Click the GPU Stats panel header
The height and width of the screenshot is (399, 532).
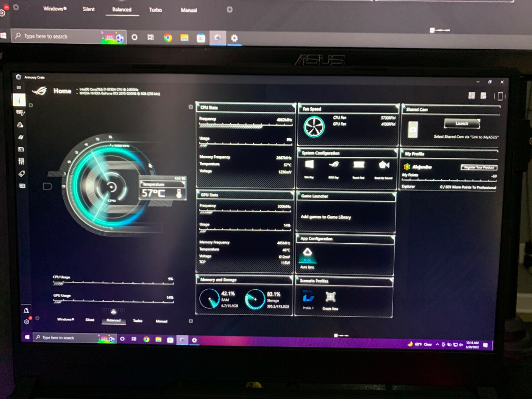(x=245, y=195)
